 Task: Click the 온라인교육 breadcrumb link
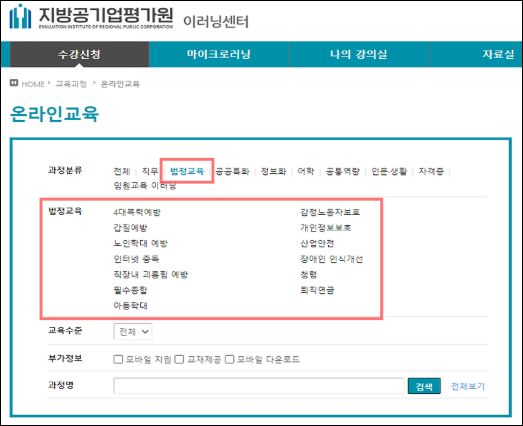tap(120, 84)
